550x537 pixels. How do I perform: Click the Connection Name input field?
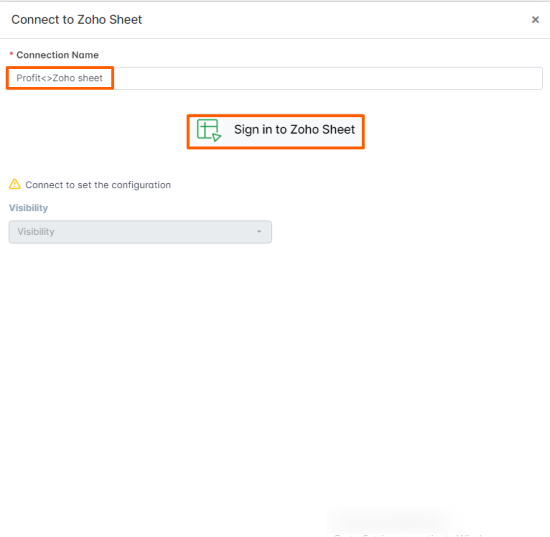click(x=275, y=78)
